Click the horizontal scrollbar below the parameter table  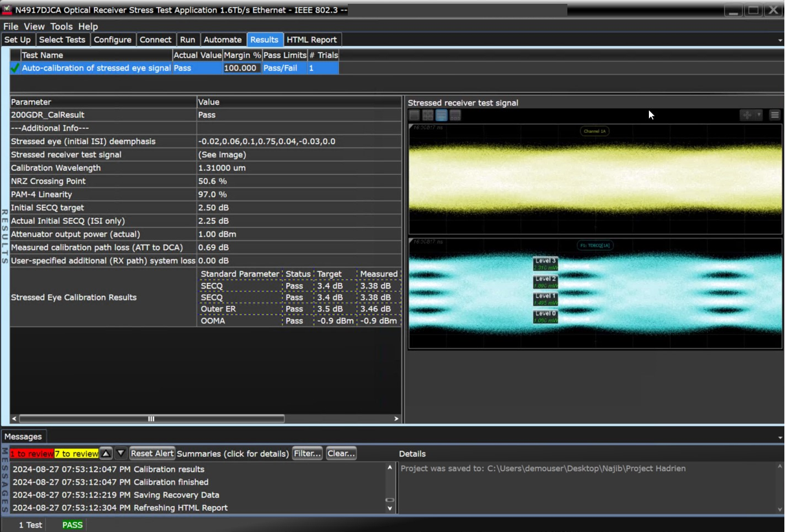pyautogui.click(x=150, y=419)
